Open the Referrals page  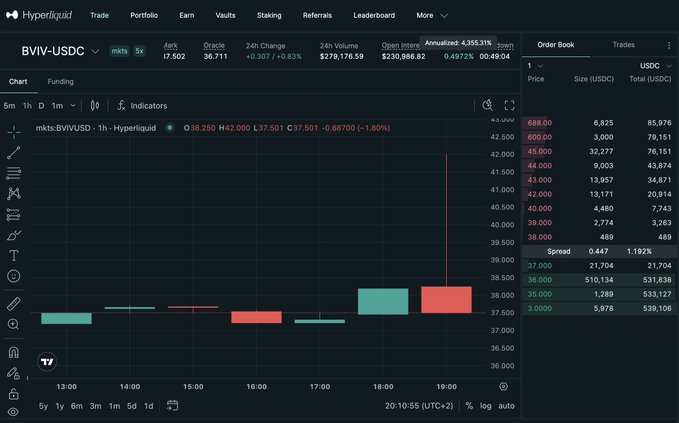(x=317, y=15)
